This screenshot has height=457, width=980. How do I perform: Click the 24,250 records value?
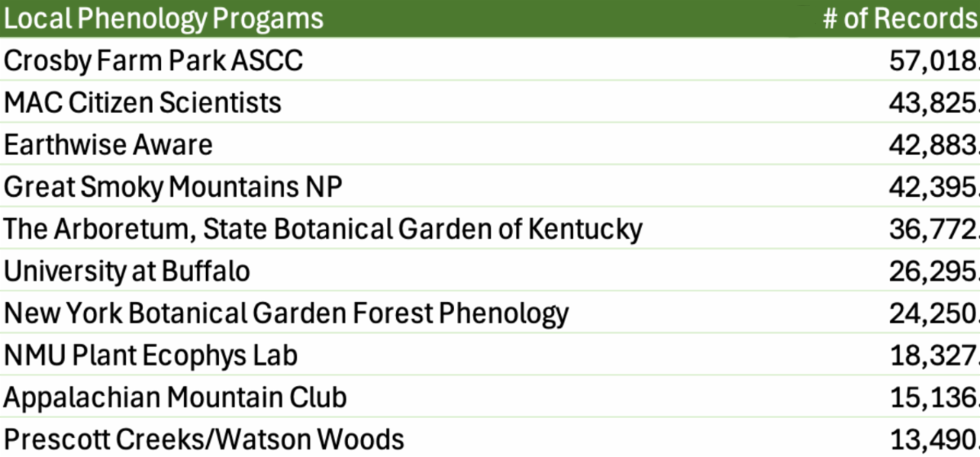[933, 313]
